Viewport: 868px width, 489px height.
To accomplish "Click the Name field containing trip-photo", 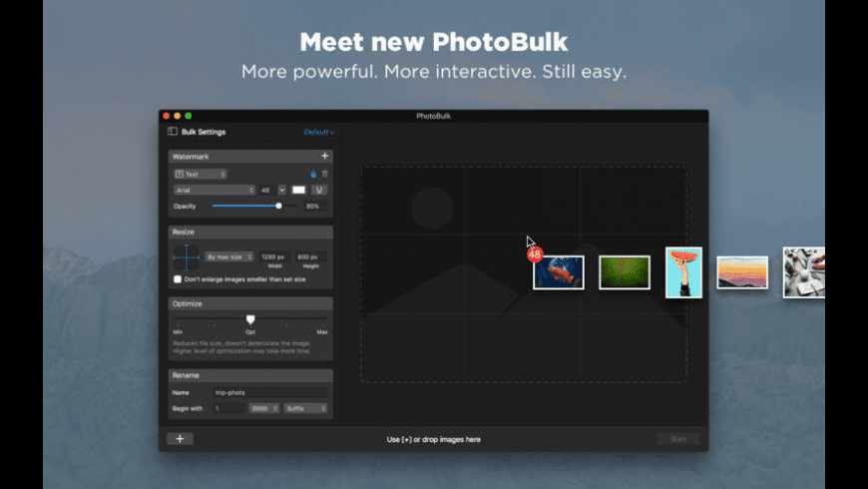I will [270, 392].
